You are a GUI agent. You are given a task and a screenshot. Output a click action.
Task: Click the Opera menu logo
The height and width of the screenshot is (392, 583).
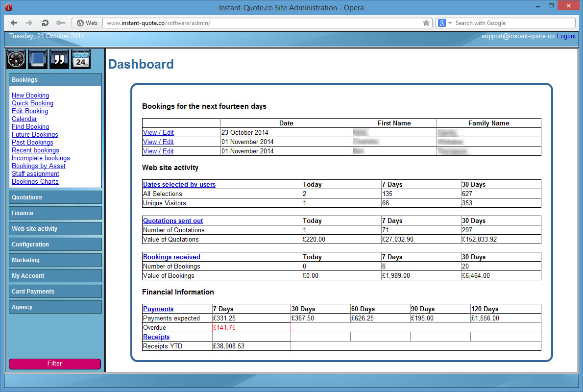click(8, 7)
